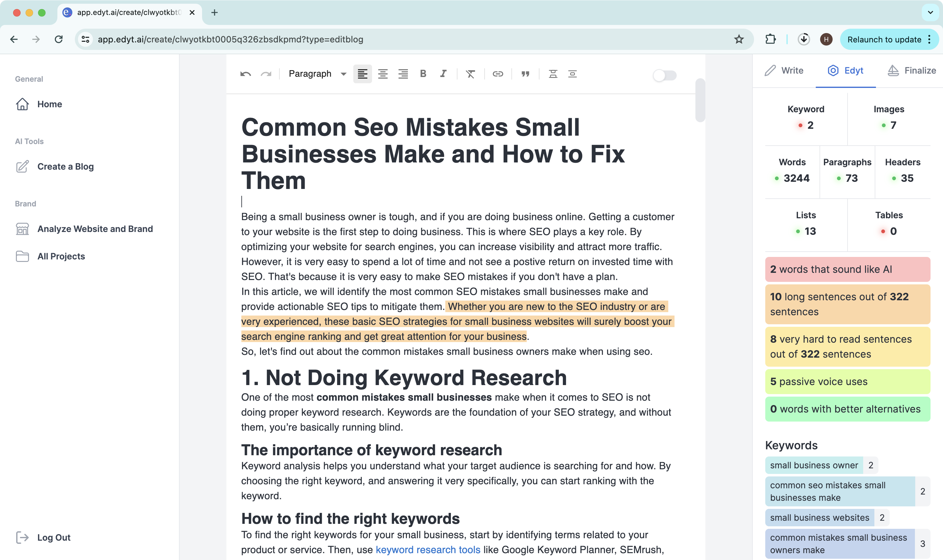Click the redo arrow icon
The height and width of the screenshot is (560, 943).
pyautogui.click(x=266, y=74)
